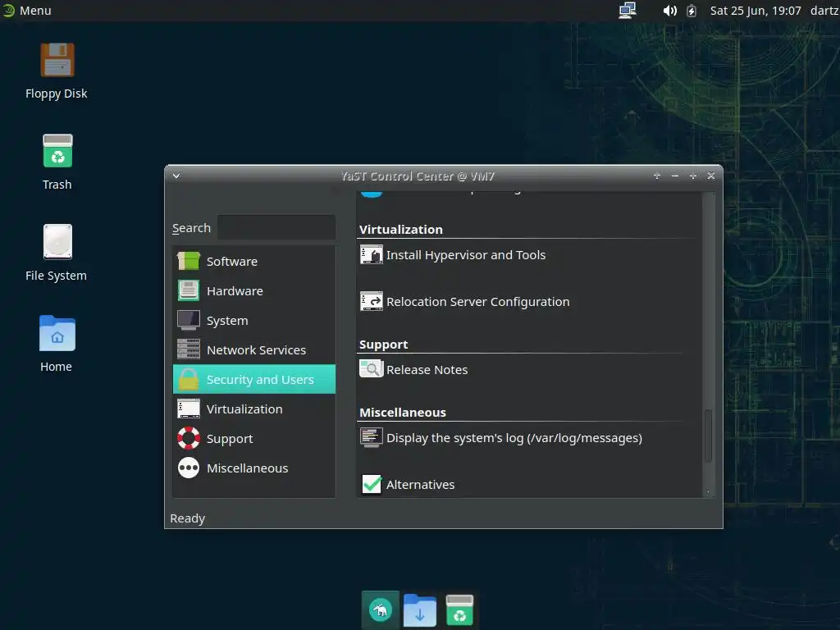This screenshot has width=840, height=630.
Task: Select Hardware label in category list
Action: (x=235, y=291)
